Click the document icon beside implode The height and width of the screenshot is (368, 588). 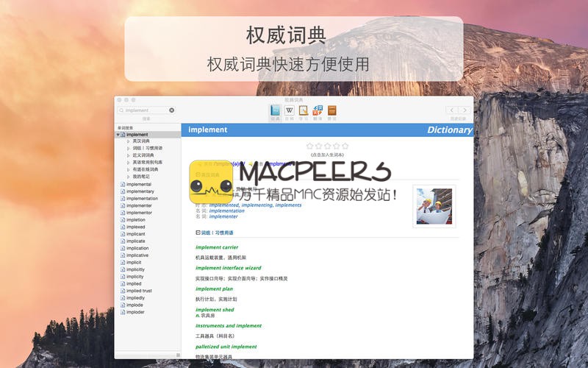123,305
